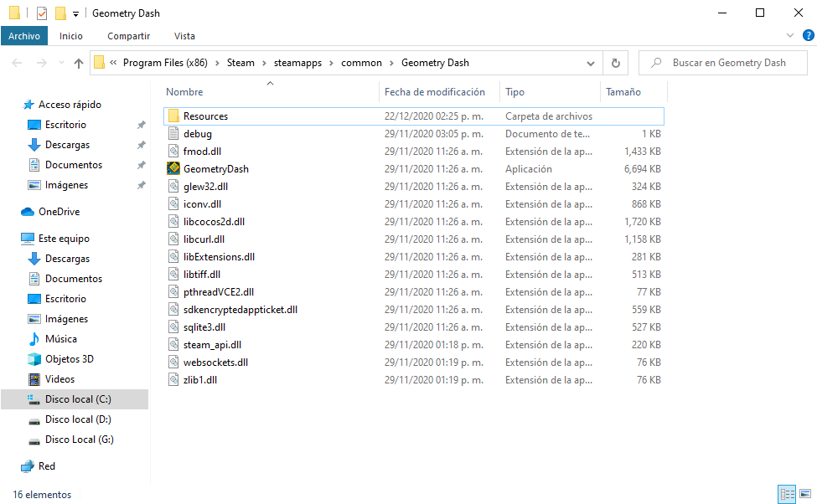Expand breadcrumb arrow after Steam

pyautogui.click(x=264, y=63)
